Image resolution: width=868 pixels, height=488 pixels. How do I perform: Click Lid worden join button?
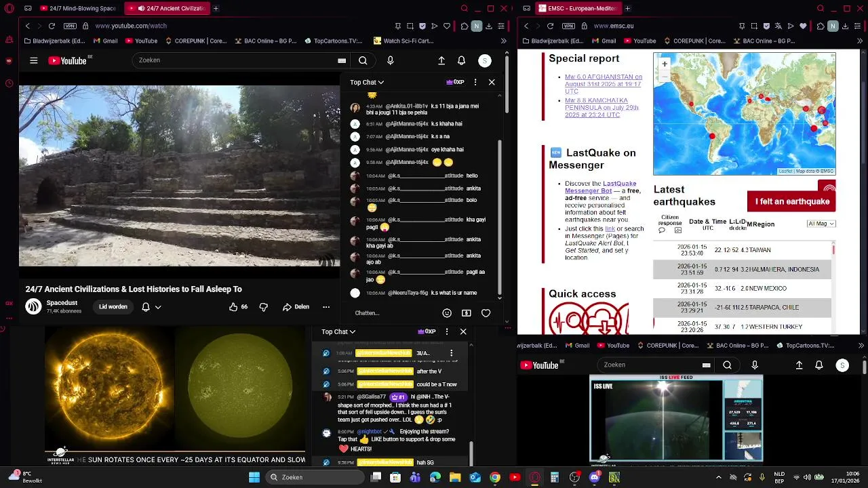113,306
